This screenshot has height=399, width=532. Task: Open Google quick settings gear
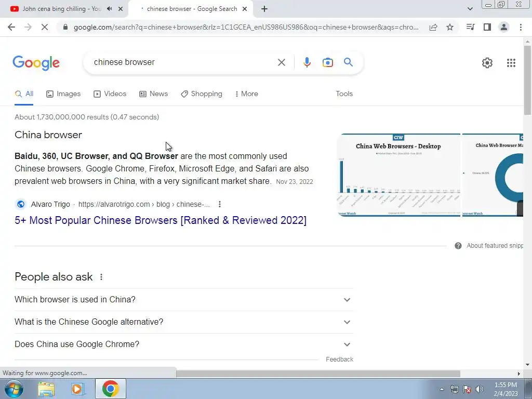[487, 62]
